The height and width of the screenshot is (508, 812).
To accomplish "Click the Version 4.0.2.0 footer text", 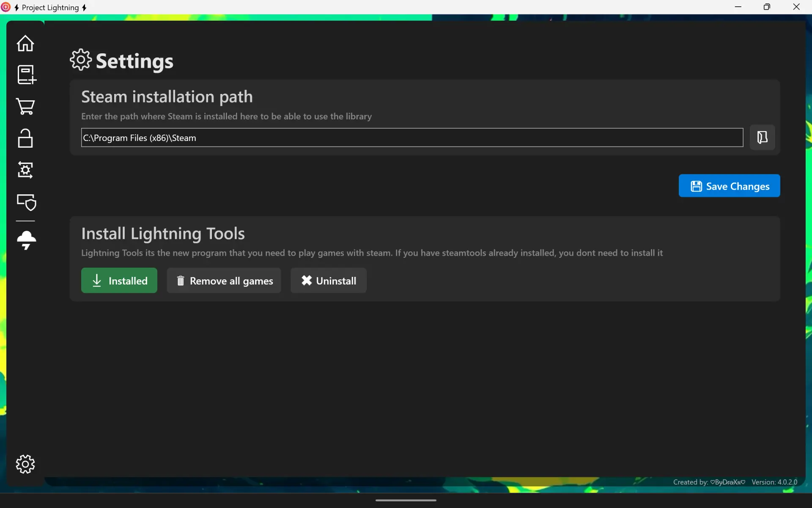I will tap(774, 482).
